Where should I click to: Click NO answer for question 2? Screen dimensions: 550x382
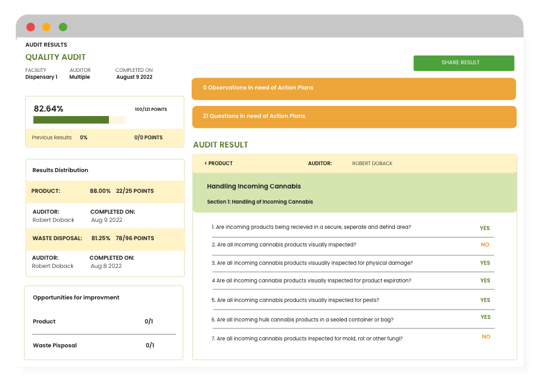(485, 244)
